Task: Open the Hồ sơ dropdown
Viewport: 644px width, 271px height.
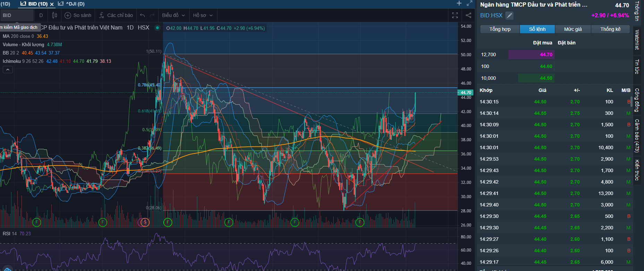Action: point(203,15)
